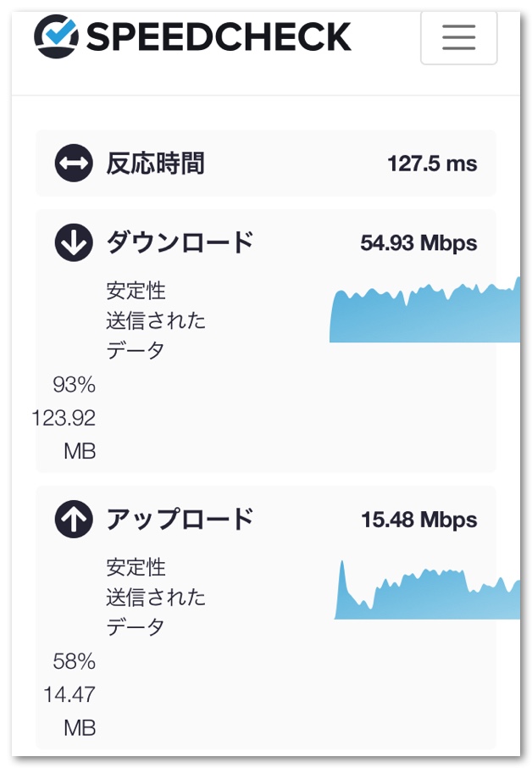Click the download speed graph
Screen dimensions: 532x768
point(424,315)
